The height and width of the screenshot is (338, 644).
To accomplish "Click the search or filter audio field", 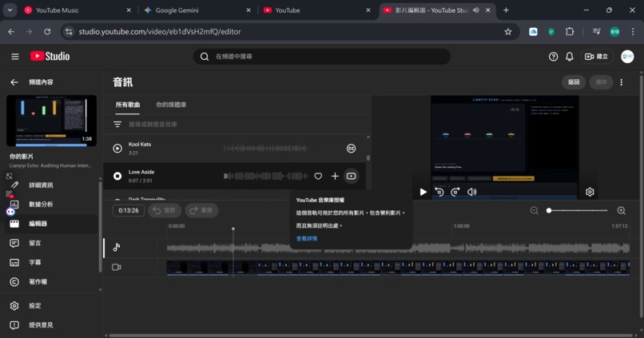I will tap(246, 125).
